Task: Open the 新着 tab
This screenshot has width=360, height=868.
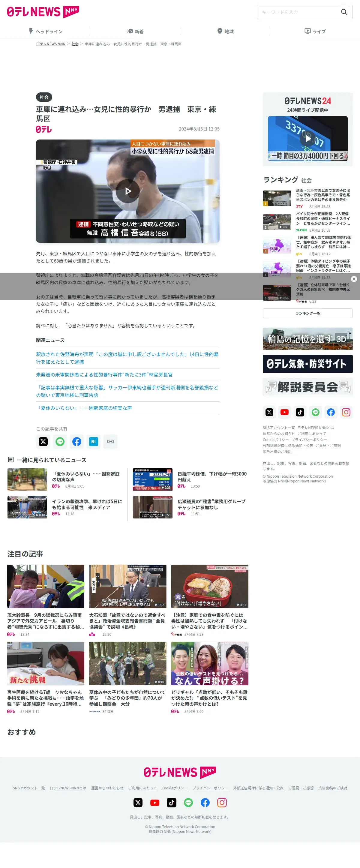Action: click(135, 31)
